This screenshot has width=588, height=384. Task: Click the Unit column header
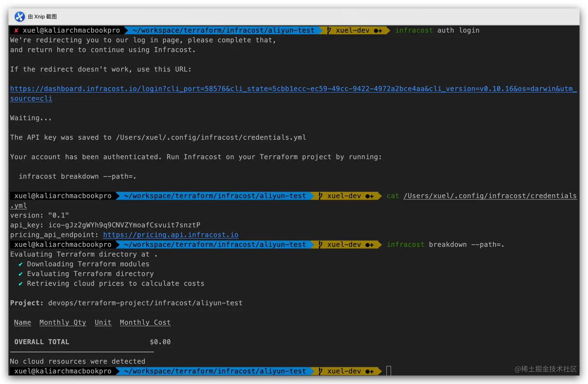103,323
